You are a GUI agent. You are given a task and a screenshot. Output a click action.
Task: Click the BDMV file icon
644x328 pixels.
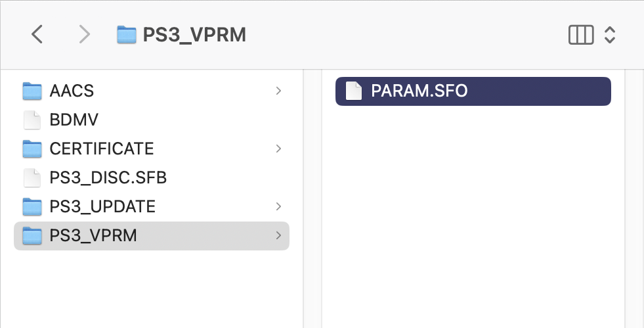coord(32,120)
